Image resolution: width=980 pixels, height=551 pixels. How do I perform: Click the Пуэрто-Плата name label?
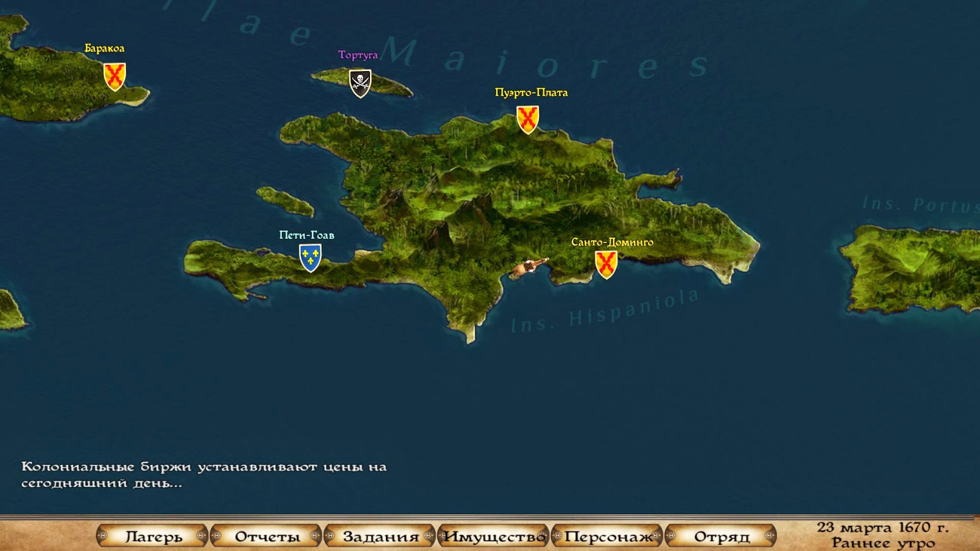pyautogui.click(x=531, y=92)
